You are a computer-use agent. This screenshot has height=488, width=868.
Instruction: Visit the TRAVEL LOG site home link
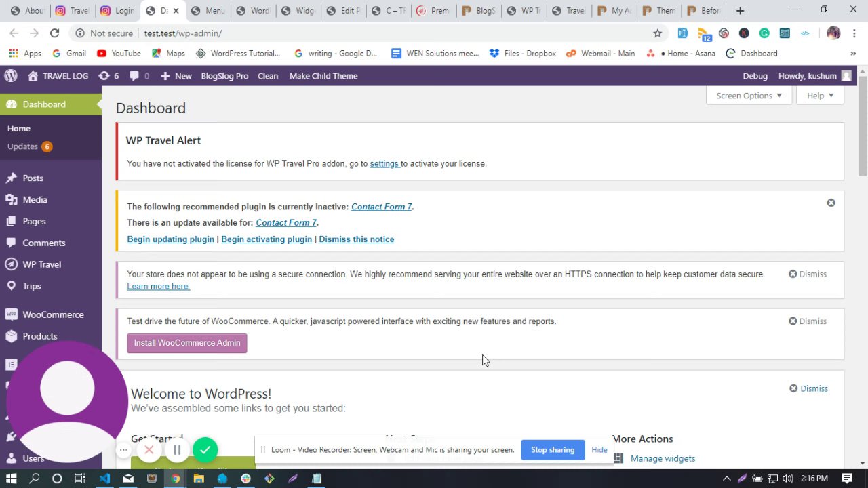point(58,76)
